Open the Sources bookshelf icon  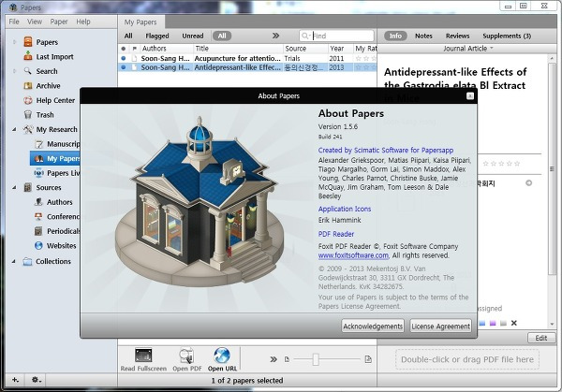point(28,187)
